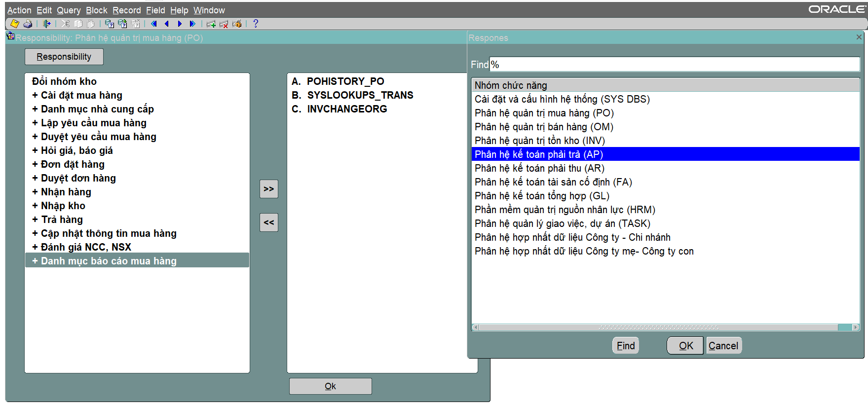Click Cancel in the Respones dialog
The width and height of the screenshot is (868, 404).
[x=723, y=345]
